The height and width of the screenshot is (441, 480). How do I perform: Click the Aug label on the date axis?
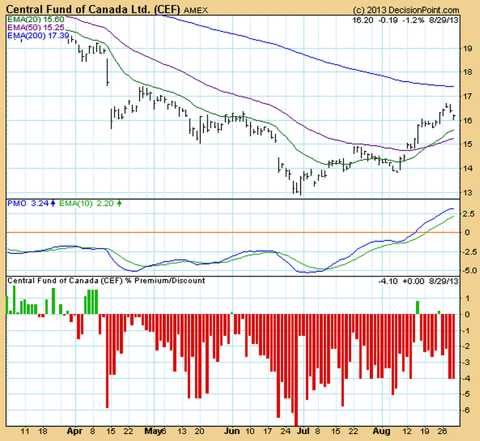[x=381, y=431]
